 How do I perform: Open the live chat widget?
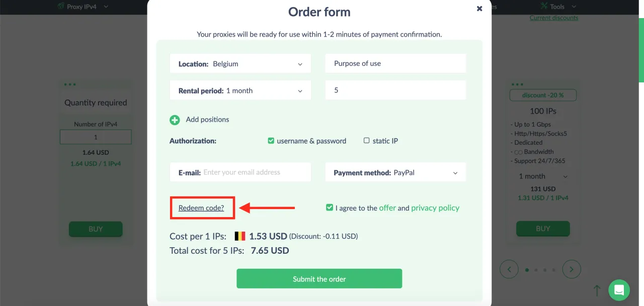tap(619, 290)
